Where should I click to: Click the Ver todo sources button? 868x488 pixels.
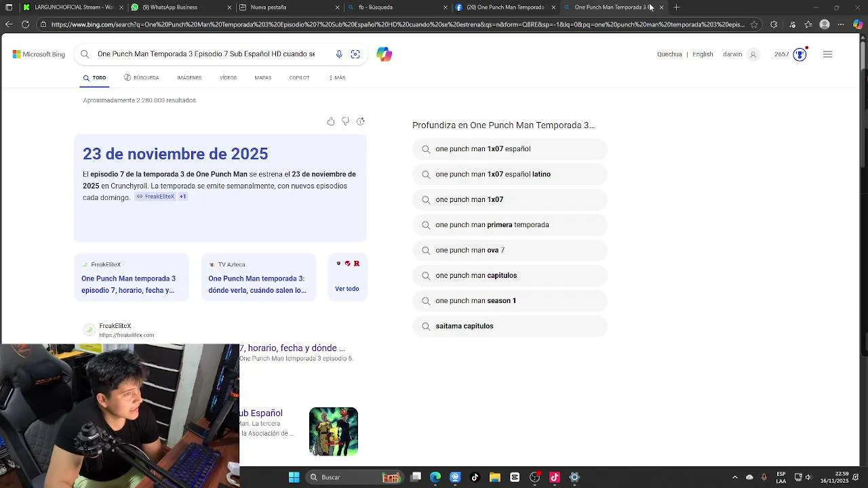347,278
